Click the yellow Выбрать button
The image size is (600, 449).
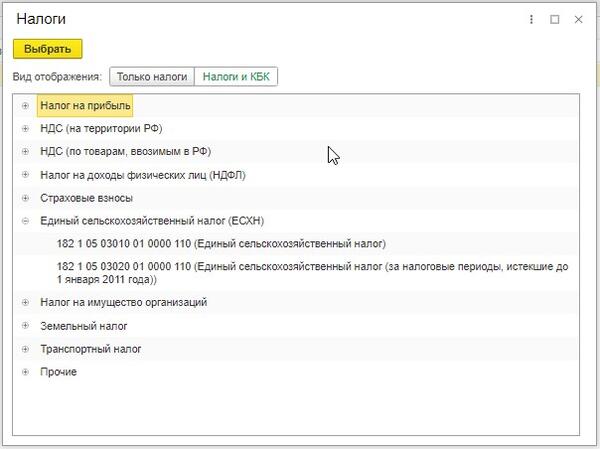pyautogui.click(x=47, y=48)
